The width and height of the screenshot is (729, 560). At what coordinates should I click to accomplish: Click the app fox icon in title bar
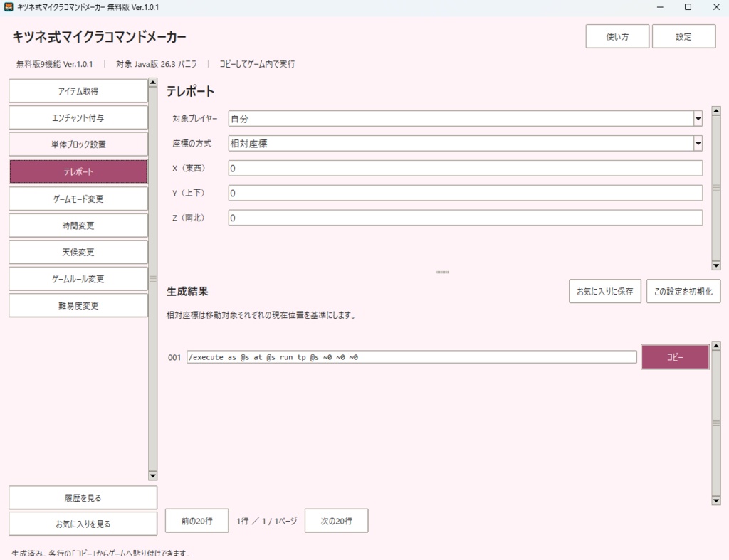click(x=9, y=7)
